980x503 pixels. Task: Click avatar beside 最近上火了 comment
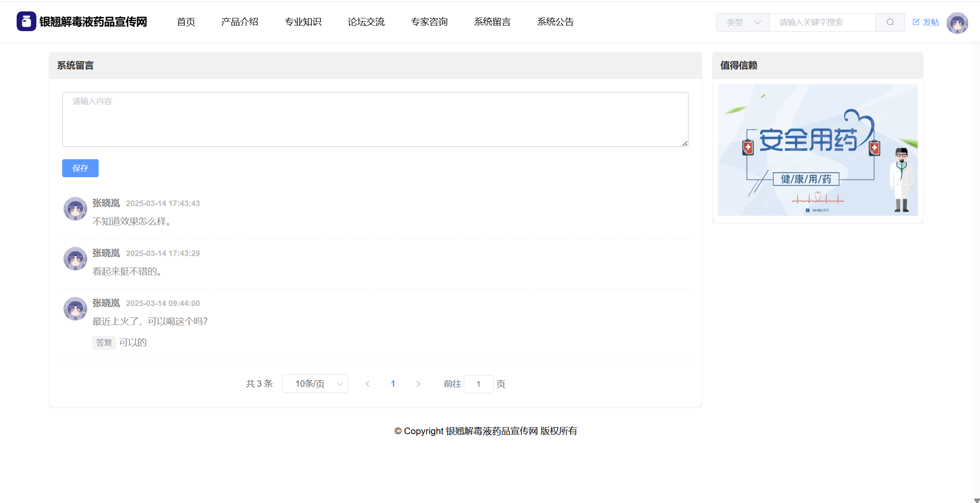(75, 309)
